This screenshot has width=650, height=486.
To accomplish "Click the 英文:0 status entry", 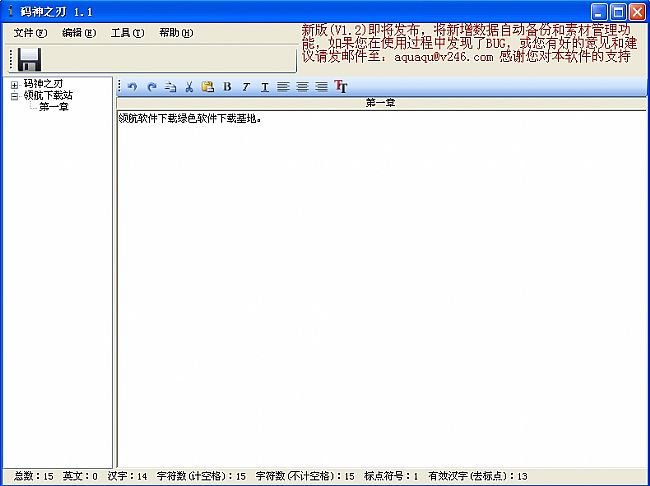I will 80,476.
